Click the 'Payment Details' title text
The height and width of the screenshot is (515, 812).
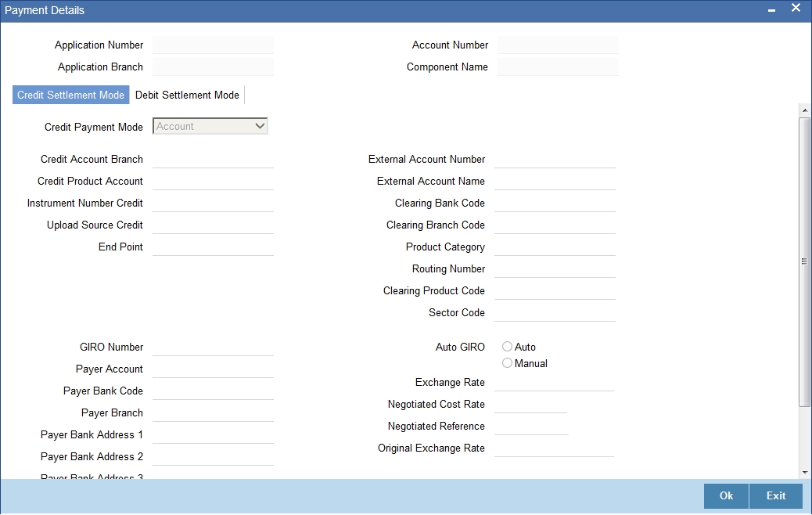click(45, 10)
